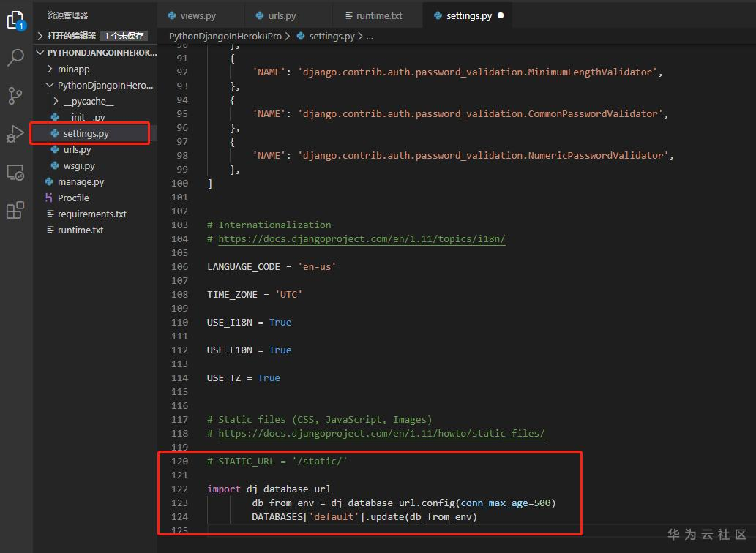Click the Python icon in breadcrumb settings.py
The width and height of the screenshot is (756, 553).
pyautogui.click(x=301, y=36)
